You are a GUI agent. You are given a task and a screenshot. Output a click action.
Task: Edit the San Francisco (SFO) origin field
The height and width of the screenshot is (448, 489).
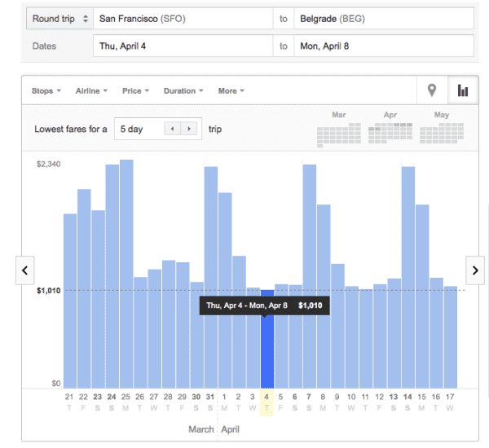pyautogui.click(x=182, y=18)
